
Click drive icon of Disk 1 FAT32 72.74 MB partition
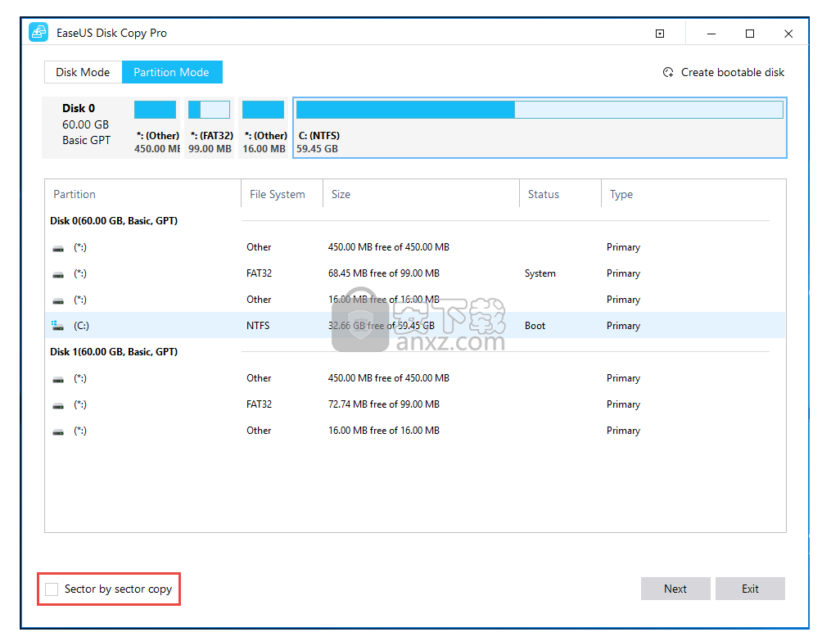pyautogui.click(x=58, y=406)
